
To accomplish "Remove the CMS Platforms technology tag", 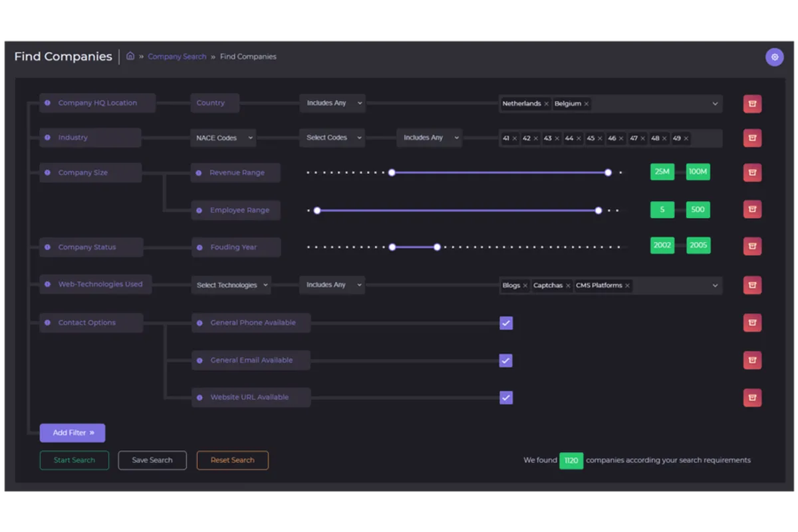I will point(627,285).
